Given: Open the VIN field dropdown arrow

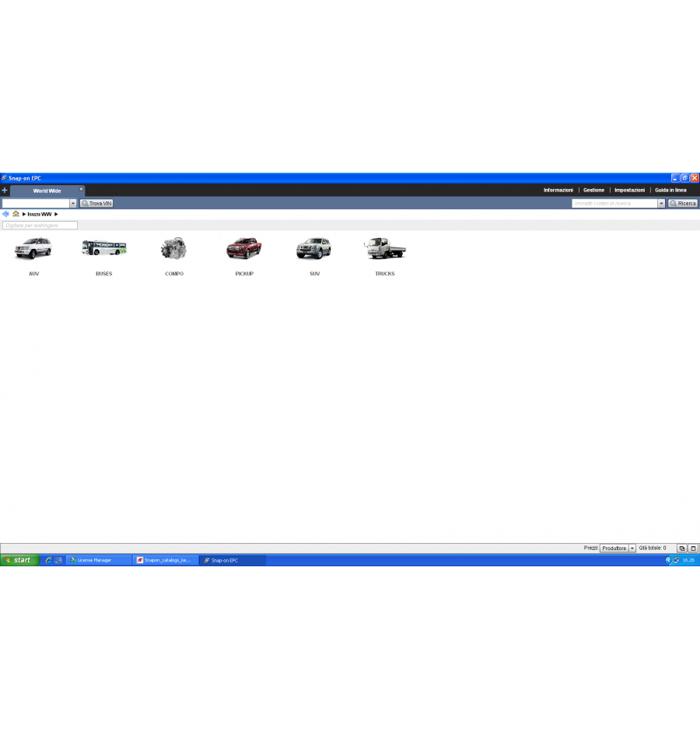Looking at the screenshot, I should (73, 204).
